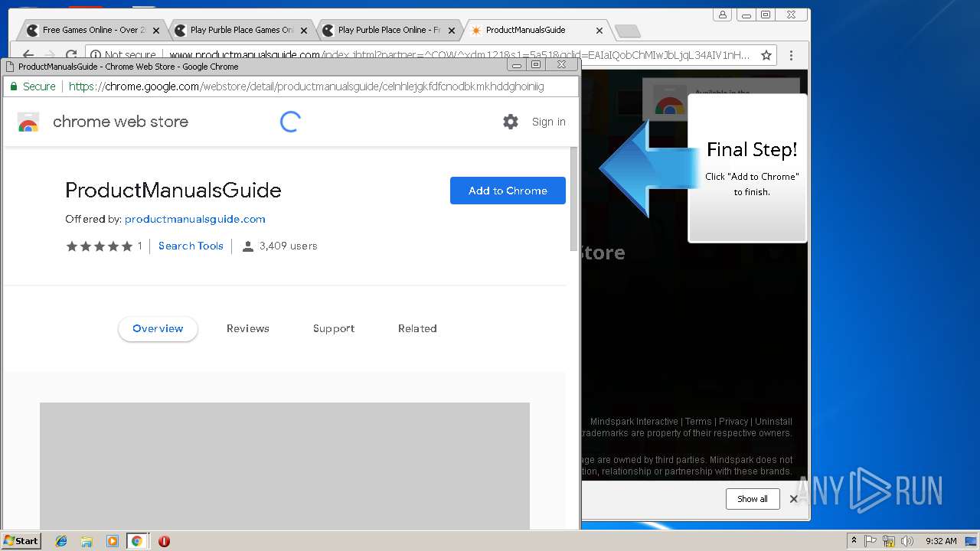The image size is (980, 551).
Task: Click the taskbar clock showing 9:32 AM
Action: coord(941,541)
